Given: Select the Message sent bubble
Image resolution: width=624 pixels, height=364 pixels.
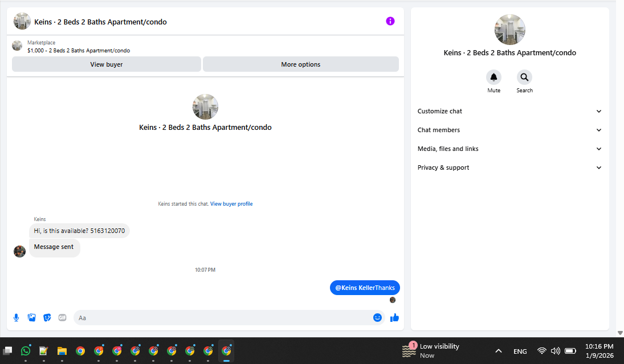Looking at the screenshot, I should click(x=54, y=247).
